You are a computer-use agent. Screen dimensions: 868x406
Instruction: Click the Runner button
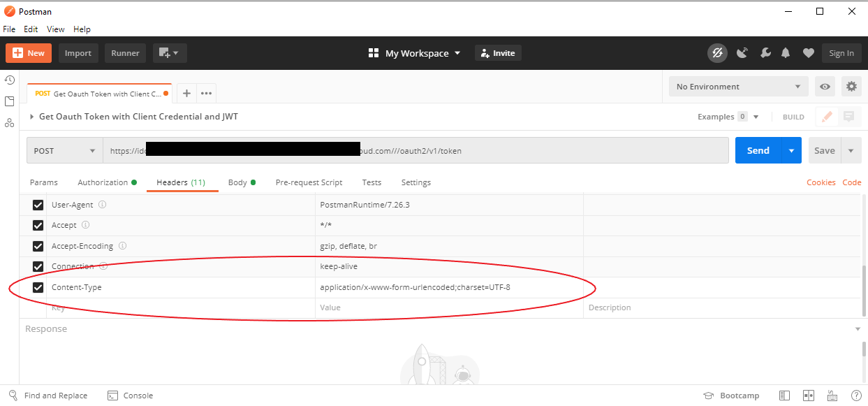click(126, 53)
